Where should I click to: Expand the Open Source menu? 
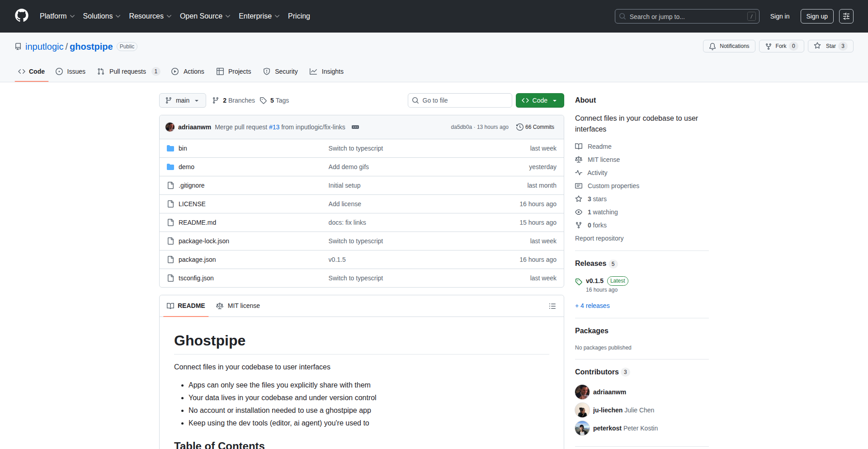click(205, 16)
